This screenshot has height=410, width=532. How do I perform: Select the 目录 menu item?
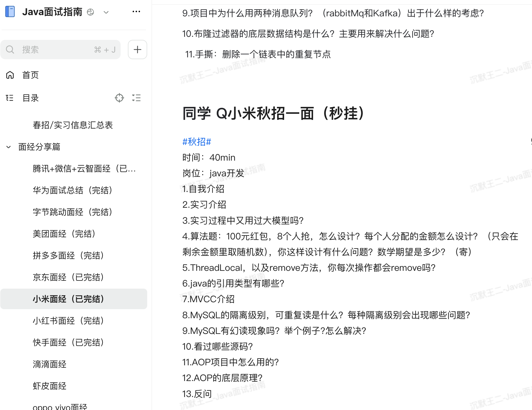30,98
